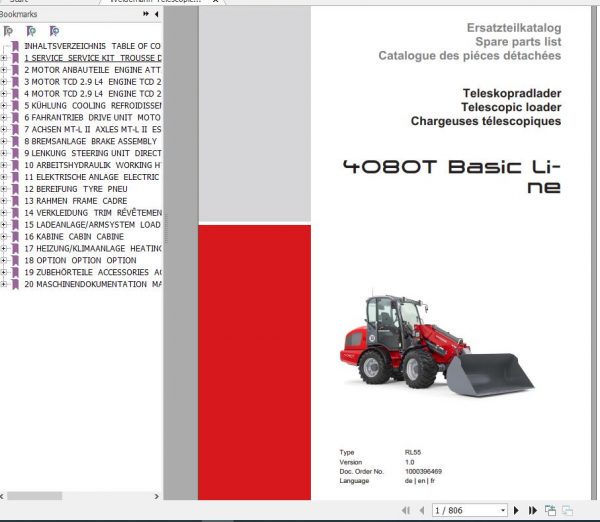Open the 19 ZUBEHÖRTEILE ACCESSORIES bookmark
Viewport: 600px width, 522px height.
[x=93, y=272]
